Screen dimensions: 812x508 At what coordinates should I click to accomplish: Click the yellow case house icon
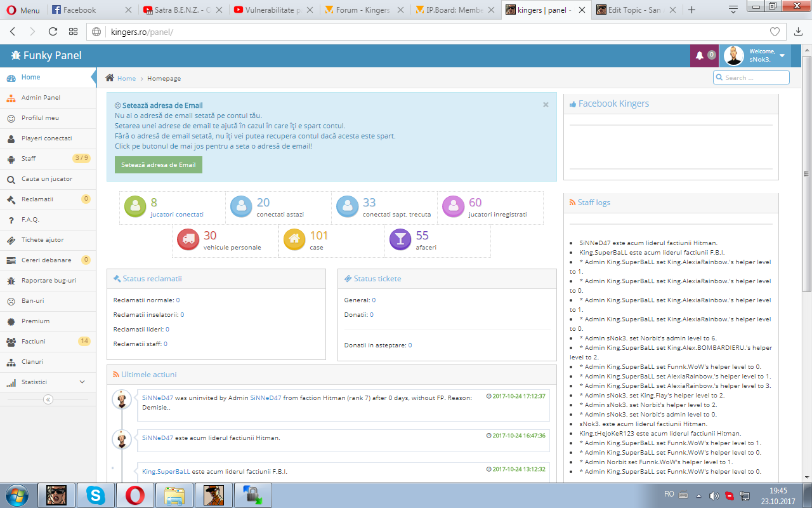[294, 239]
